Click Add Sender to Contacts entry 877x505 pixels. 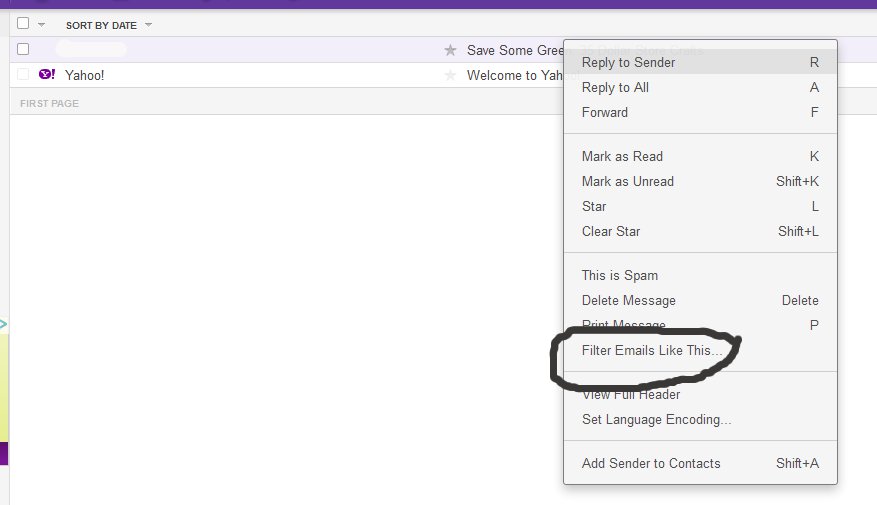[x=700, y=463]
